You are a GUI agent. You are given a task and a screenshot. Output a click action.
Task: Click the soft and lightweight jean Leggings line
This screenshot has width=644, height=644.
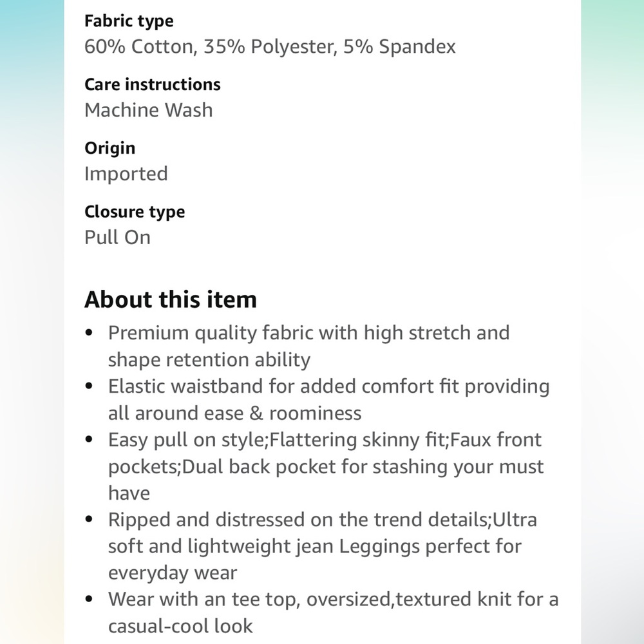click(x=315, y=547)
